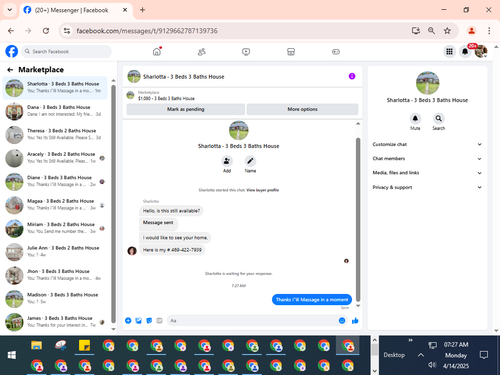Click the chat messages scrollbar

[358, 219]
